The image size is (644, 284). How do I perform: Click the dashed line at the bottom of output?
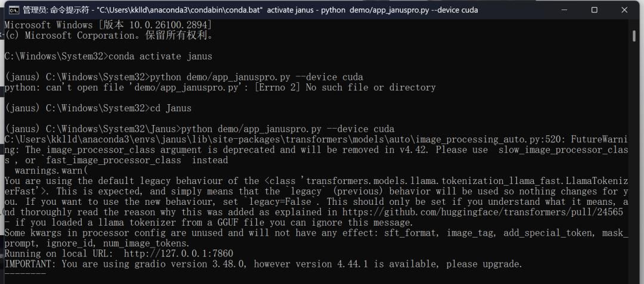click(26, 274)
